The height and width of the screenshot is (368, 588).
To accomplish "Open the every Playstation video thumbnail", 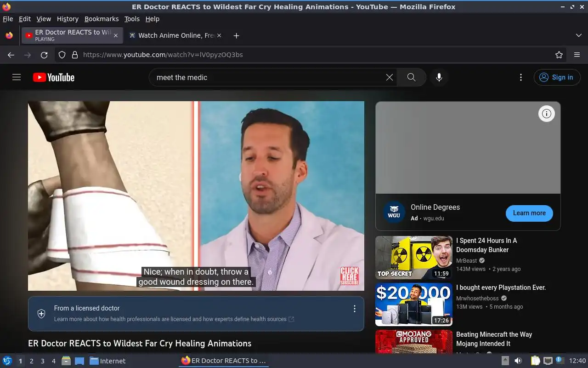I will coord(414,305).
